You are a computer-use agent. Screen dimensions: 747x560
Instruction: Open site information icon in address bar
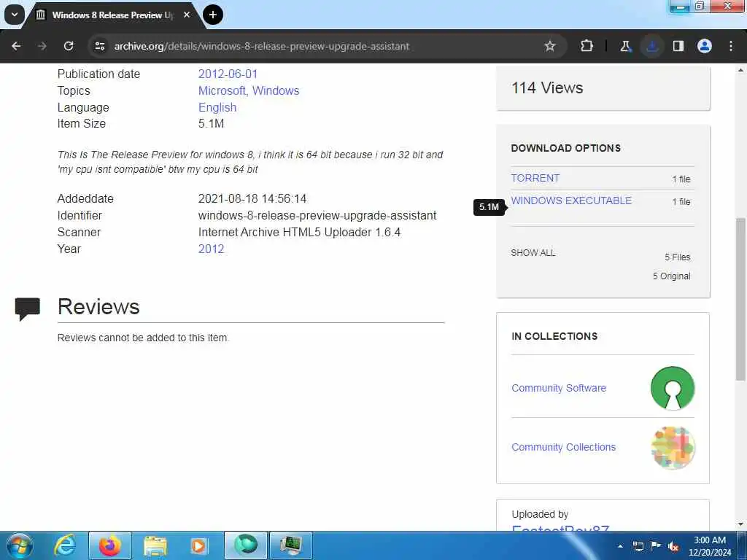click(x=99, y=46)
